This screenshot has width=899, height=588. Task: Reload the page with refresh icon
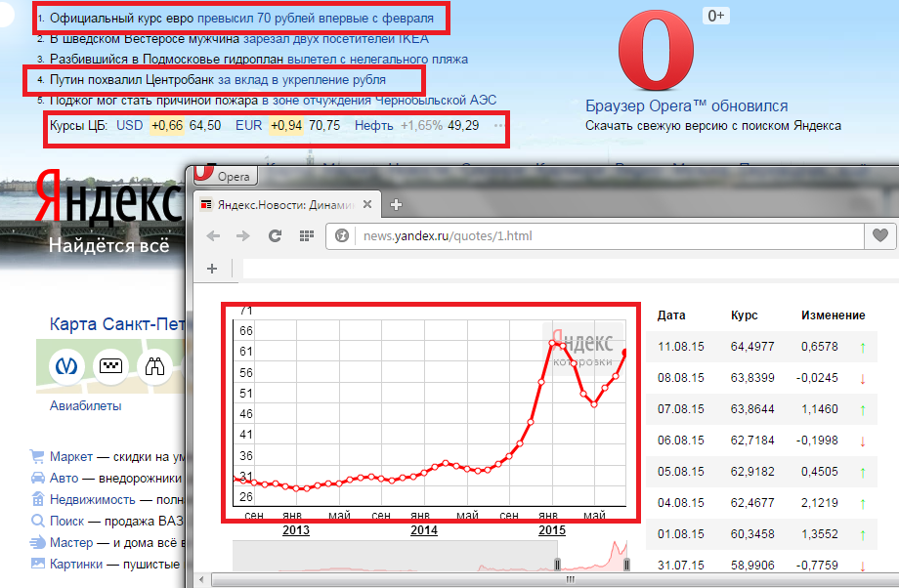[276, 236]
